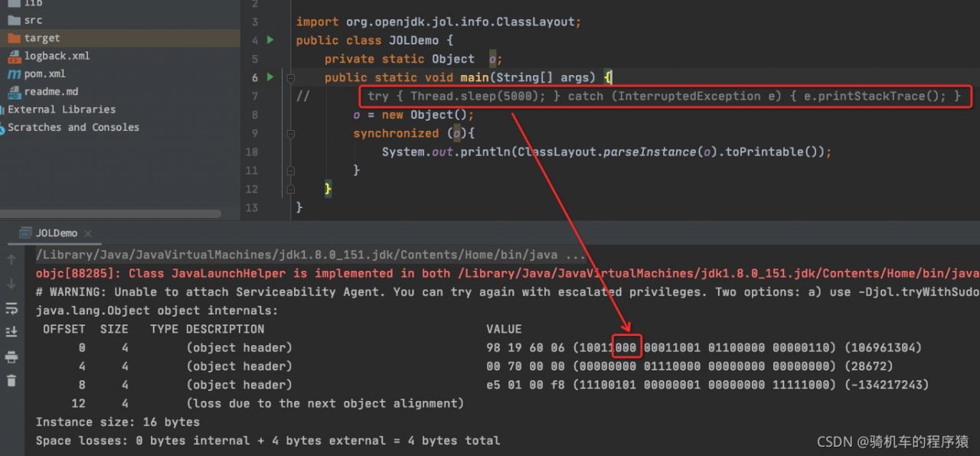Click the System.out.println statement on line 10
The height and width of the screenshot is (456, 980).
pos(606,151)
